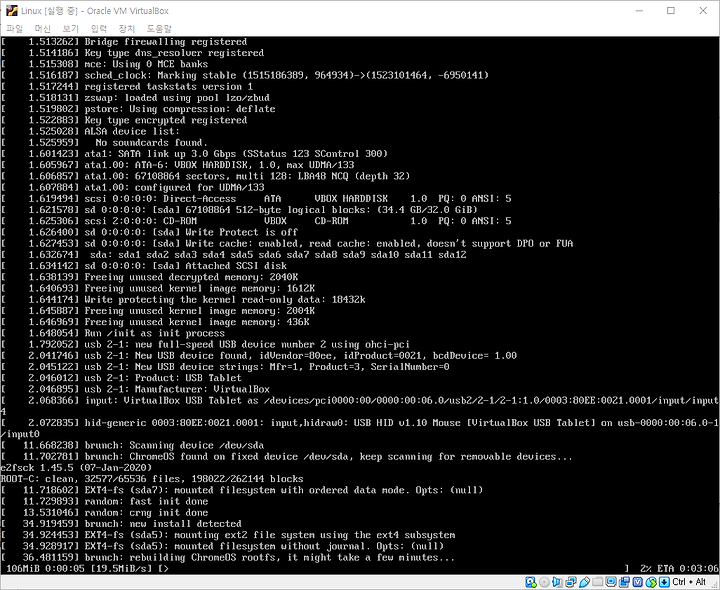Click the hard disk activity status icon
Image resolution: width=720 pixels, height=590 pixels.
(x=531, y=582)
